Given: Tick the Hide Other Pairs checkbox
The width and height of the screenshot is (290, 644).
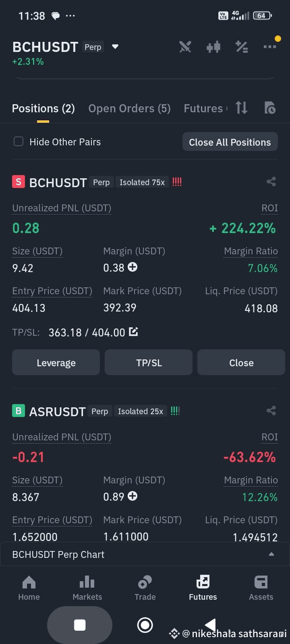Looking at the screenshot, I should pyautogui.click(x=19, y=141).
